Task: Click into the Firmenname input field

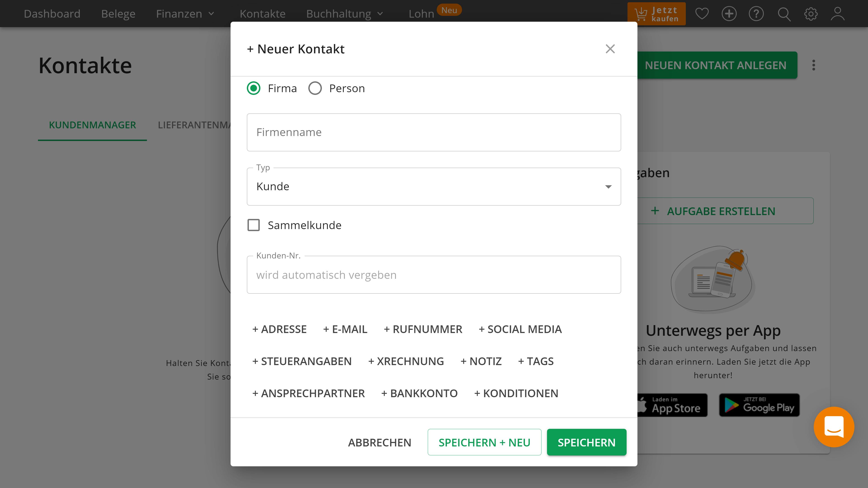Action: tap(434, 132)
